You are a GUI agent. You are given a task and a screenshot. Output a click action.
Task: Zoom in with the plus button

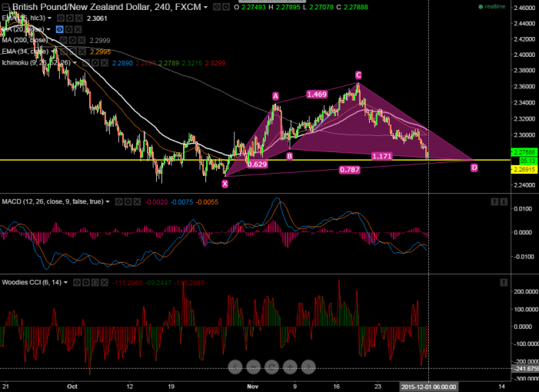290,367
